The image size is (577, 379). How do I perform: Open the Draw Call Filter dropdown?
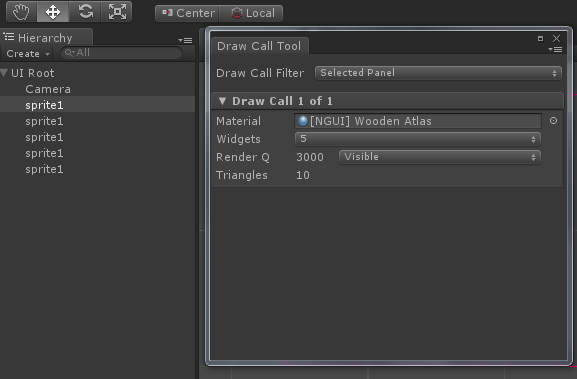coord(438,73)
